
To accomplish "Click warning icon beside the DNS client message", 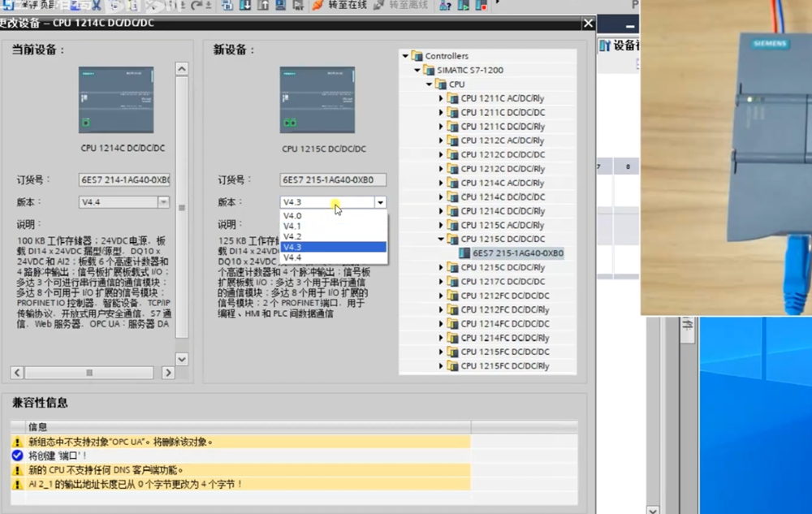I will tap(17, 470).
